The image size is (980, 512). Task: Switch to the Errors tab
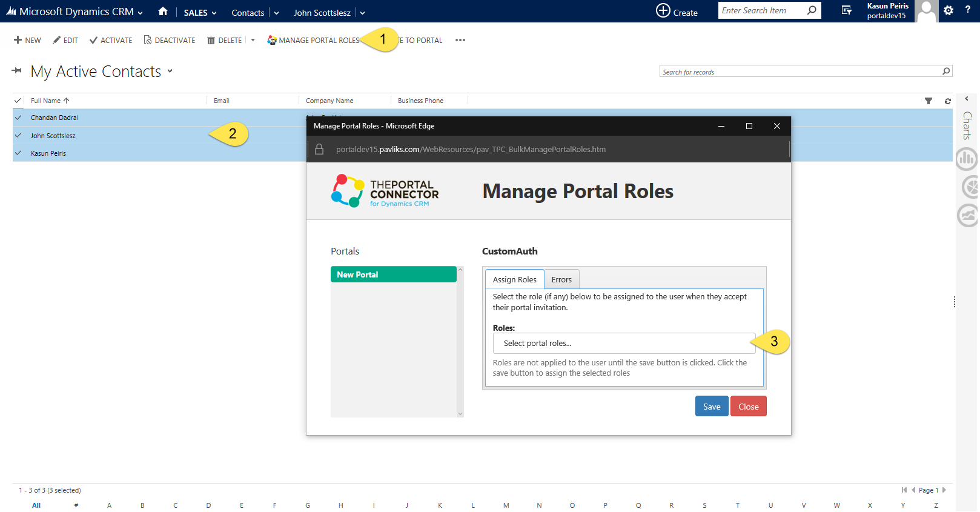[x=561, y=279]
